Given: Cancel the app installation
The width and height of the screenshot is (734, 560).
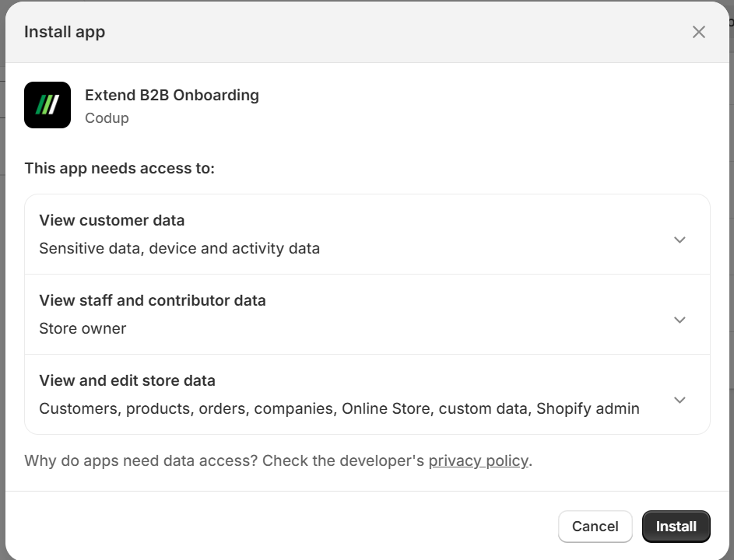Looking at the screenshot, I should tap(595, 527).
